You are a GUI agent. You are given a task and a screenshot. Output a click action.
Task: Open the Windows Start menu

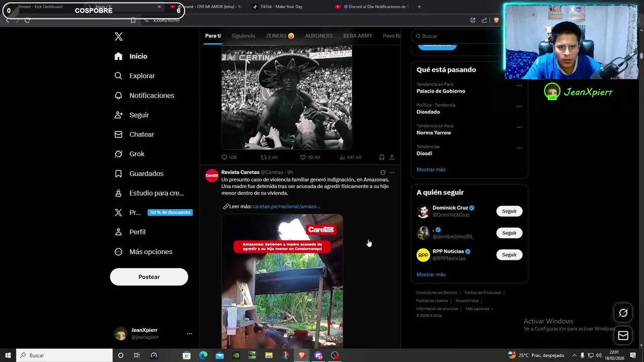[8, 355]
